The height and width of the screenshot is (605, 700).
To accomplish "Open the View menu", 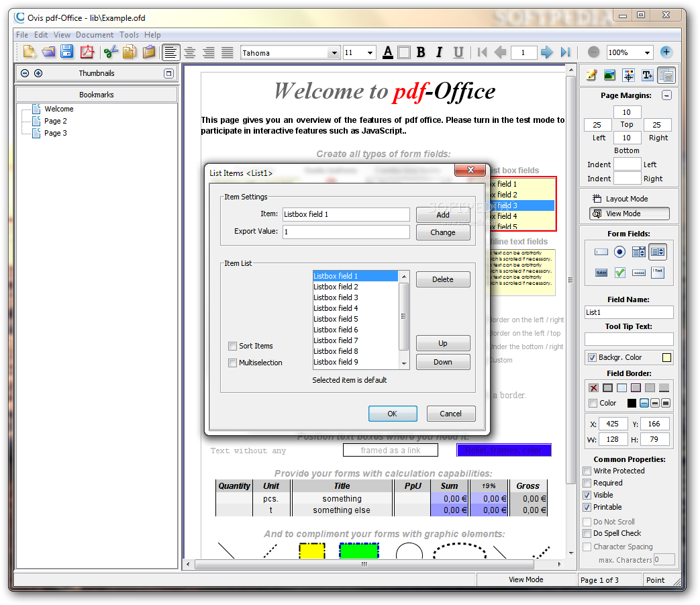I will point(62,35).
